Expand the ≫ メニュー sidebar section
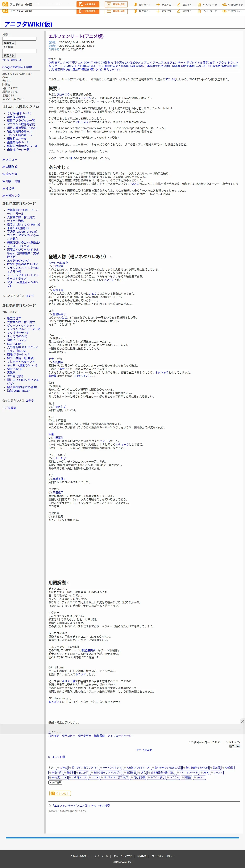Image resolution: width=245 pixels, height=868 pixels. click(10, 159)
